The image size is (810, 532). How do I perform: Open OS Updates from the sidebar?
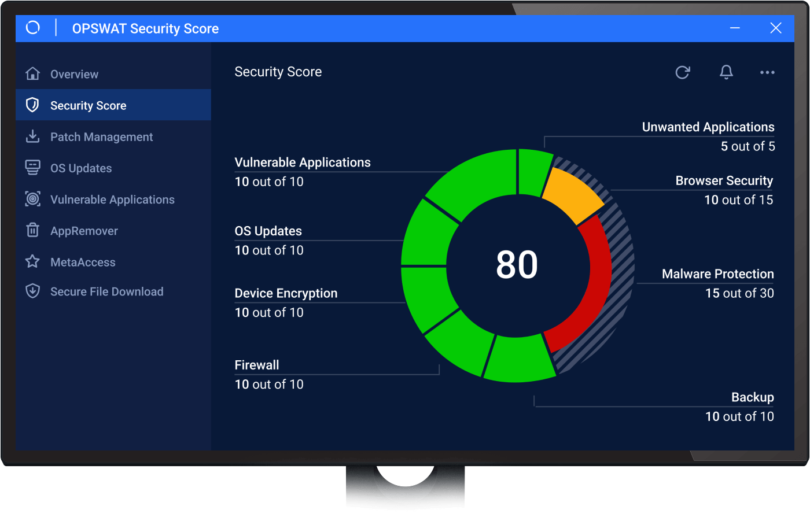[113, 168]
